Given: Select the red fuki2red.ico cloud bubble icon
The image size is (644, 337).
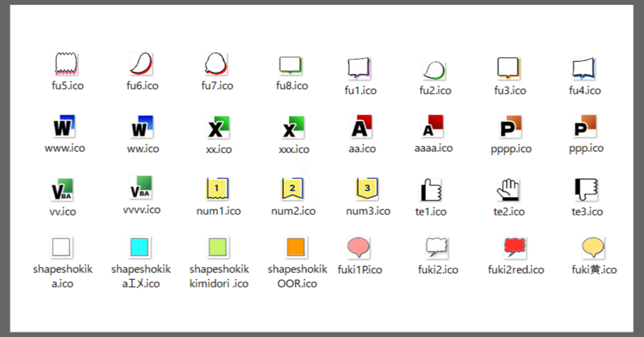Looking at the screenshot, I should click(x=516, y=248).
